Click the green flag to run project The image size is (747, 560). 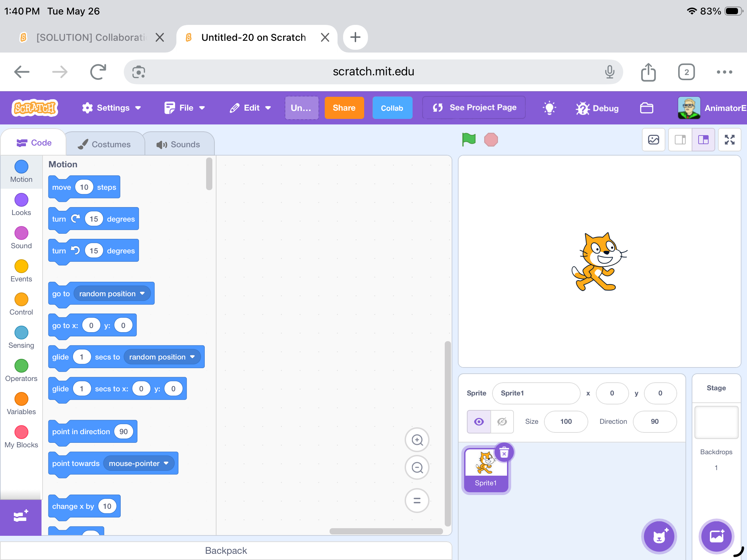click(x=469, y=140)
